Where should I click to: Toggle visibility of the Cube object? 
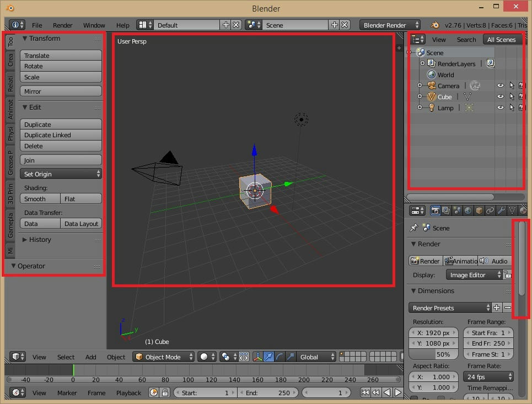[501, 97]
